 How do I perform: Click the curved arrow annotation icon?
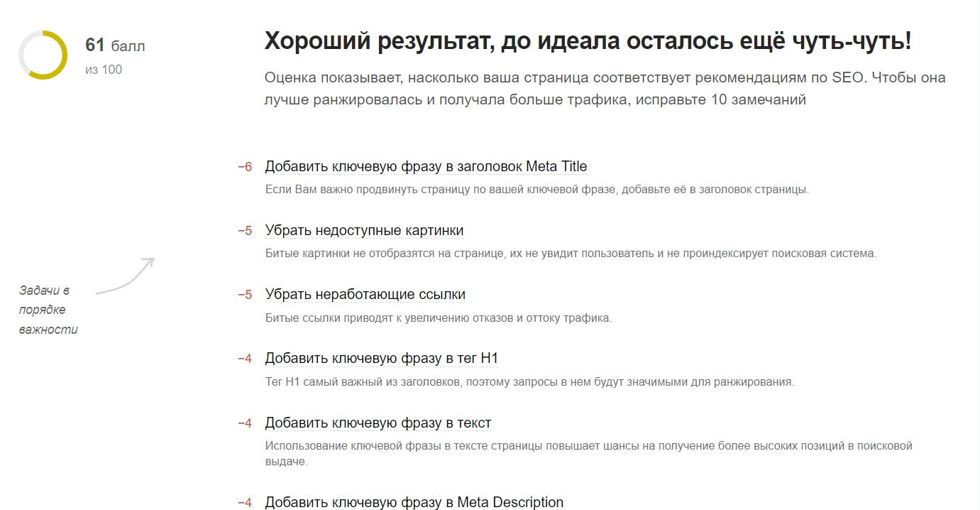click(128, 275)
